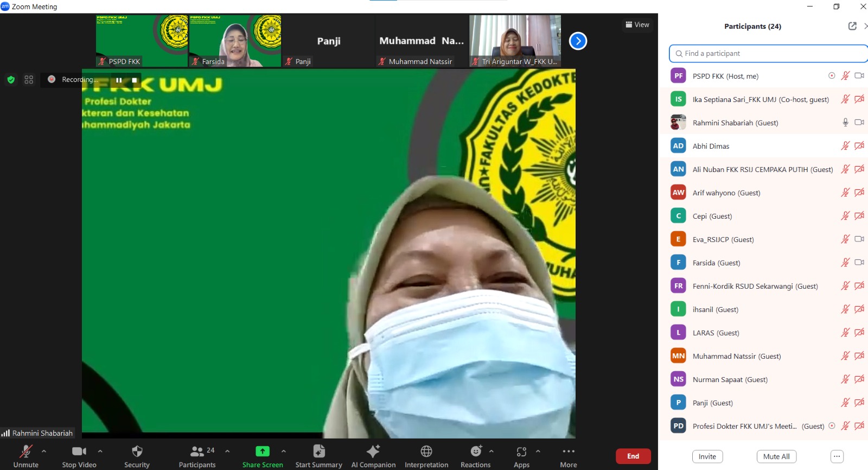This screenshot has width=868, height=470.
Task: Stop Video camera button
Action: click(x=79, y=456)
